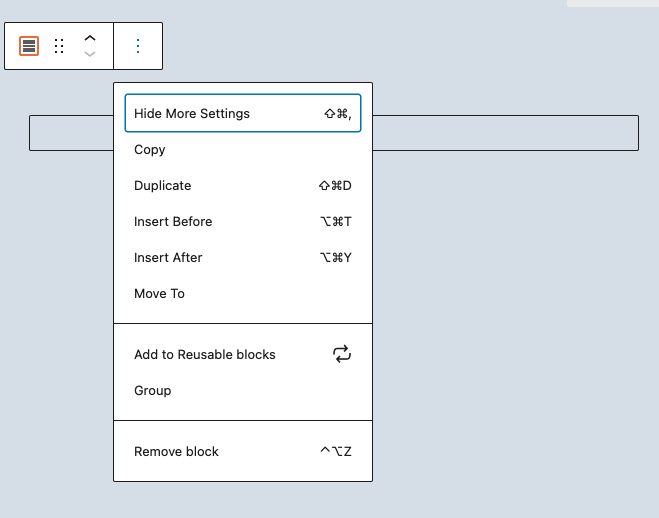
Task: Select Insert Before option
Action: point(243,221)
